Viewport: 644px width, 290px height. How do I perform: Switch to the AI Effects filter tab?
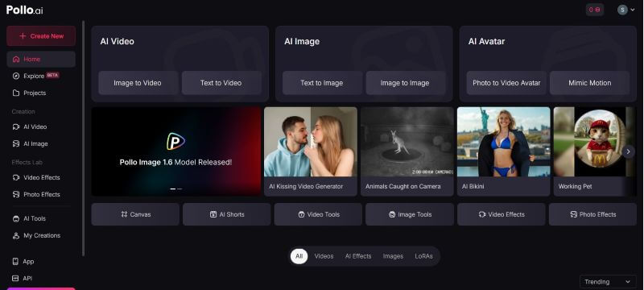[x=358, y=256]
